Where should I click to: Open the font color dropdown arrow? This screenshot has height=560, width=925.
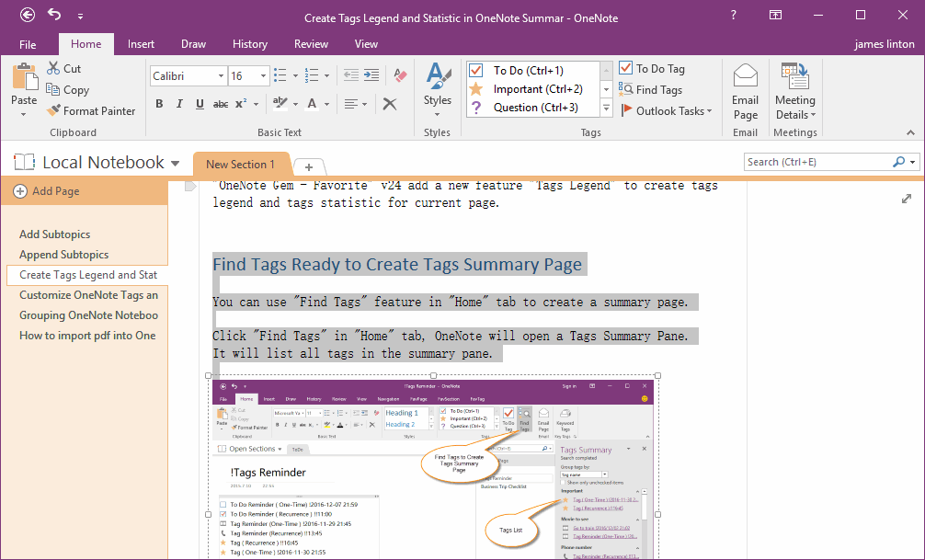pos(326,105)
